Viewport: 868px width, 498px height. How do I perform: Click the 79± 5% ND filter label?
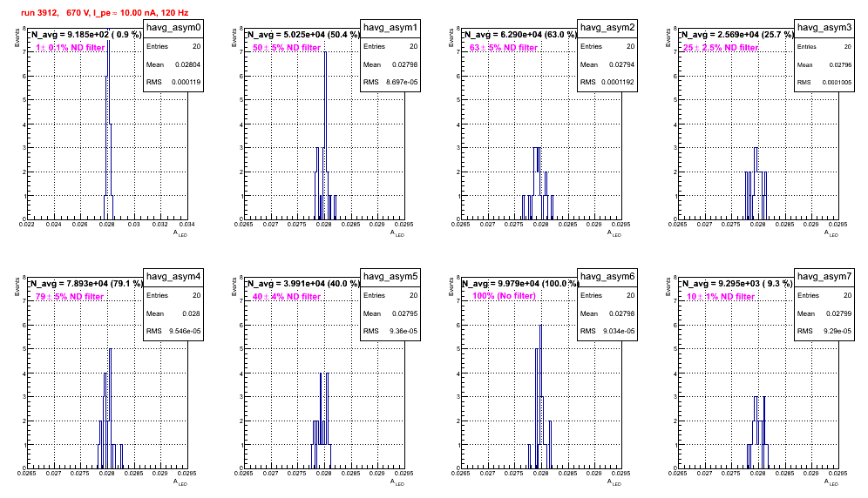coord(70,297)
